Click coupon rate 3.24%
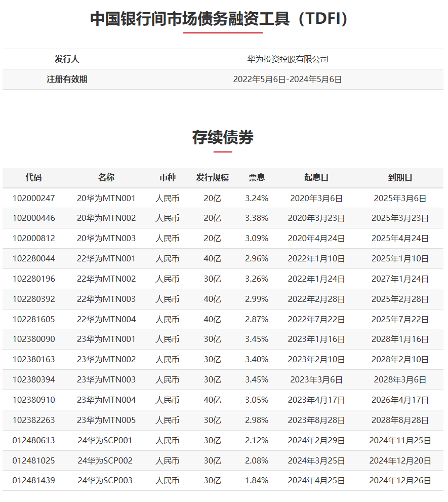Viewport: 448px width, 502px height. (x=257, y=199)
